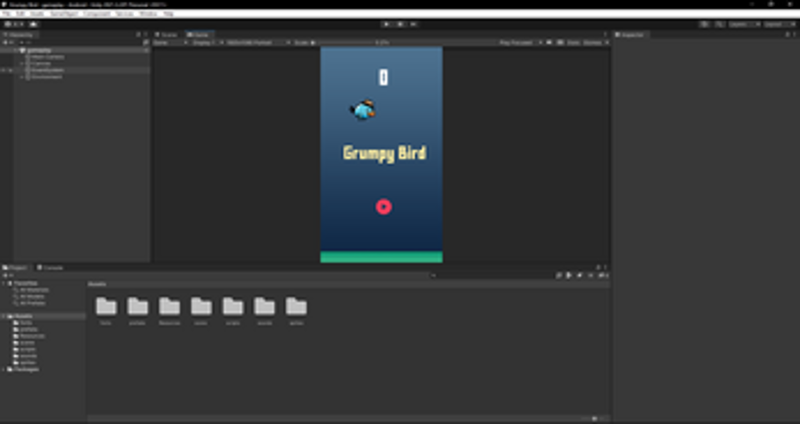Viewport: 800px width, 424px height.
Task: Select scripts folder in the Project tree
Action: [28, 350]
